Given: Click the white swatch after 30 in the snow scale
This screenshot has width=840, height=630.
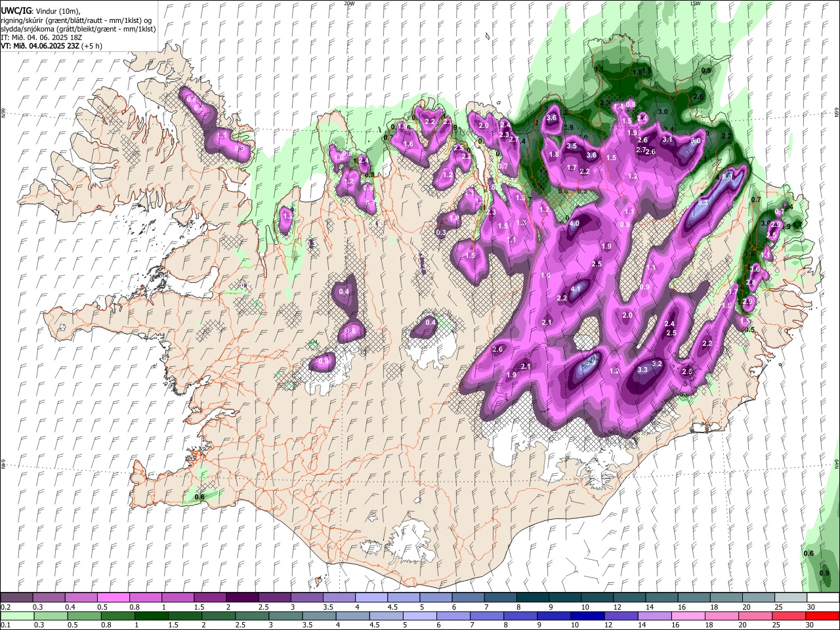Looking at the screenshot, I should [x=823, y=598].
